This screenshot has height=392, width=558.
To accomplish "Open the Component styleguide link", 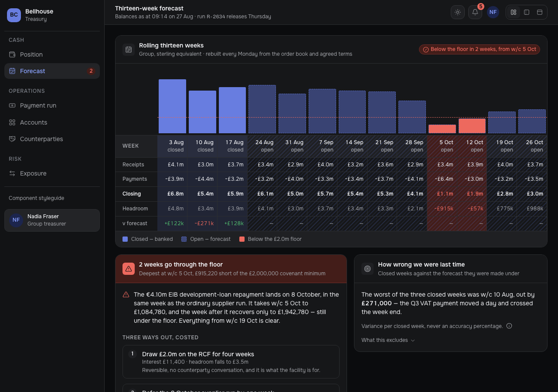I will pos(36,198).
